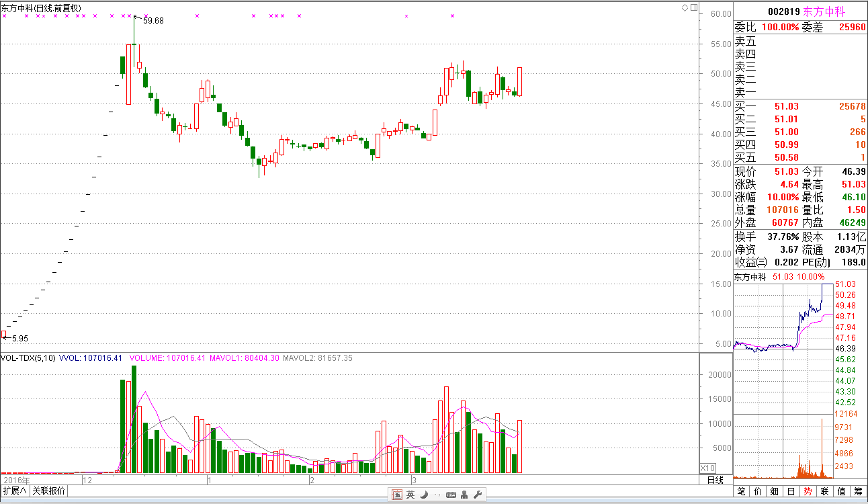The image size is (868, 504).
Task: Click stock code 002819
Action: [783, 12]
